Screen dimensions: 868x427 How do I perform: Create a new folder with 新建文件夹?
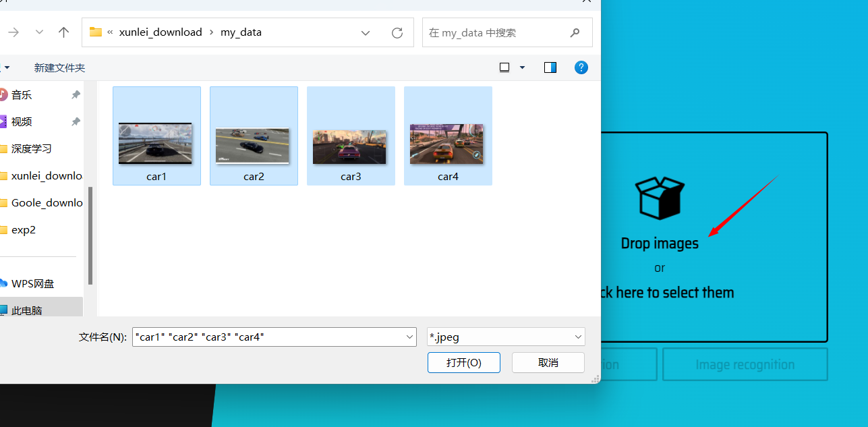(59, 68)
